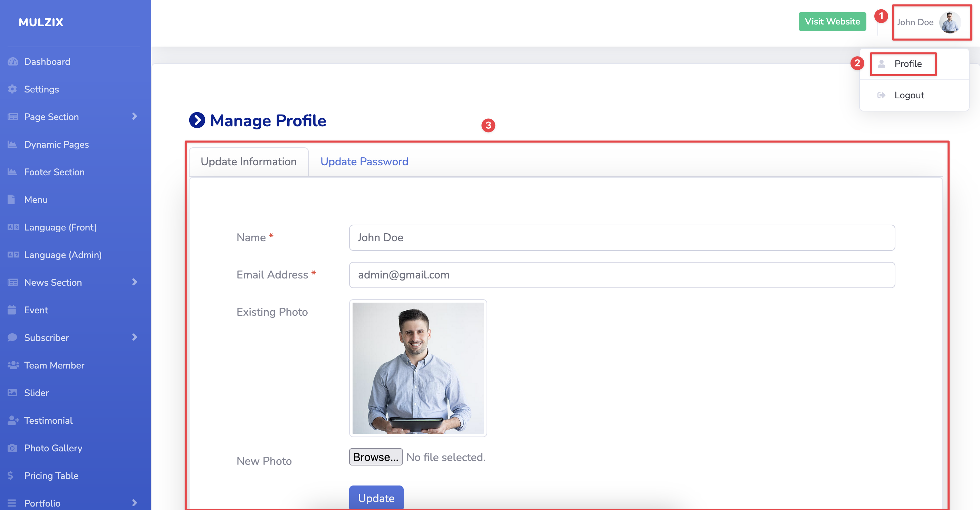980x510 pixels.
Task: Open Team Member sidebar link
Action: (x=54, y=365)
